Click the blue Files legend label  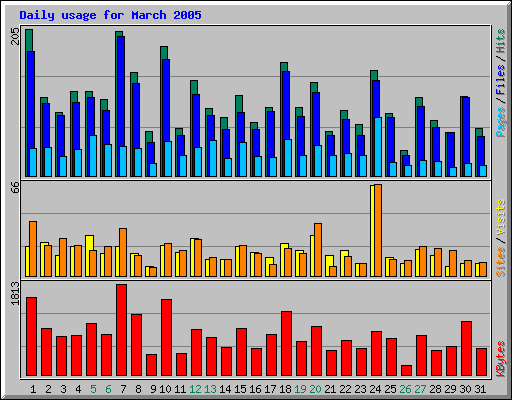(x=501, y=80)
